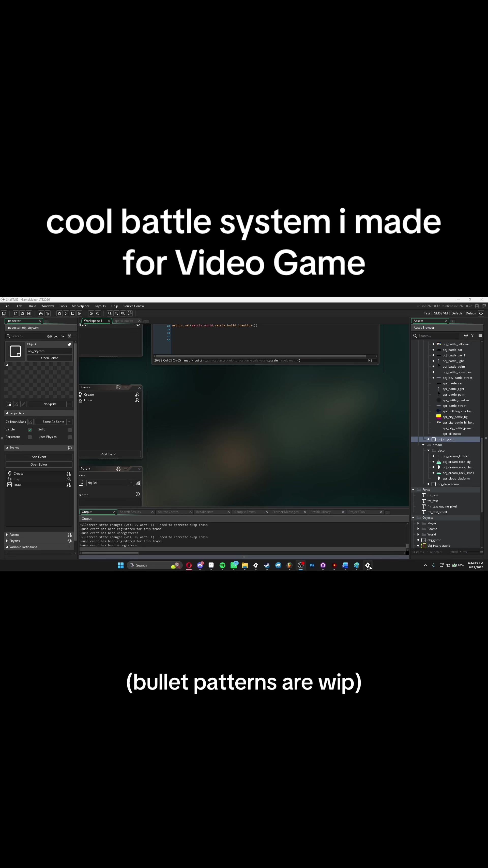Screen dimensions: 488x868
Task: Collapse the Properties section
Action: [7, 413]
